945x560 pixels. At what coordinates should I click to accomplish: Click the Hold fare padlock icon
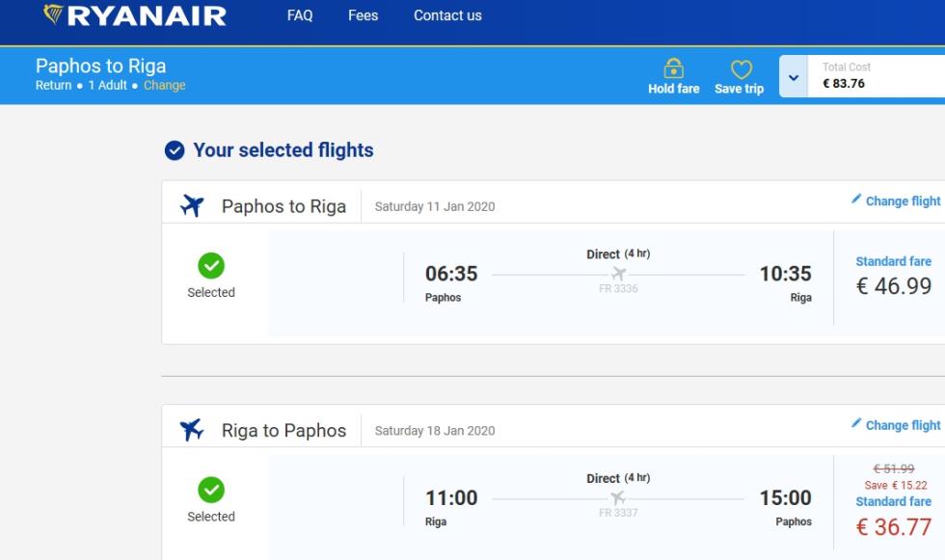(673, 68)
